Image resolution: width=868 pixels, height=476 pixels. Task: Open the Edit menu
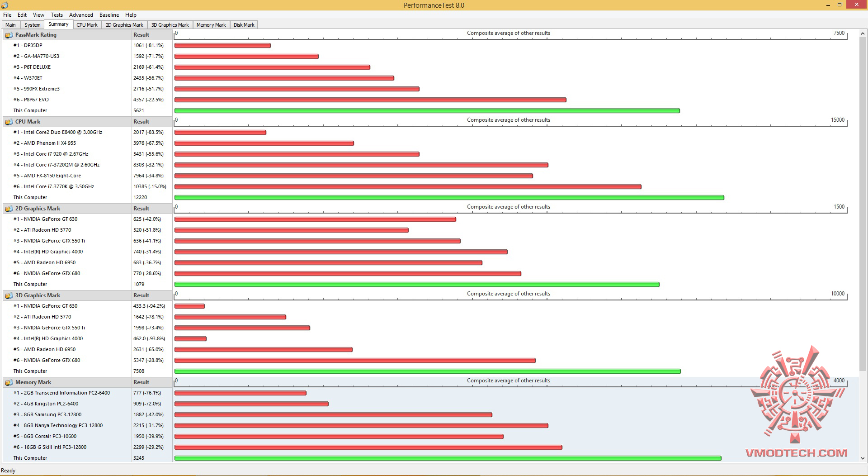pos(22,15)
